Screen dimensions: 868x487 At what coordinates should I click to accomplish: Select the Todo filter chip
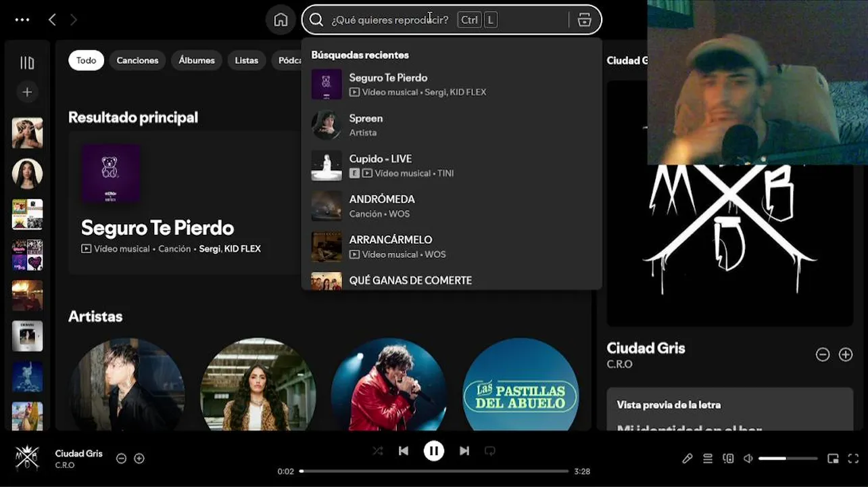pos(87,60)
